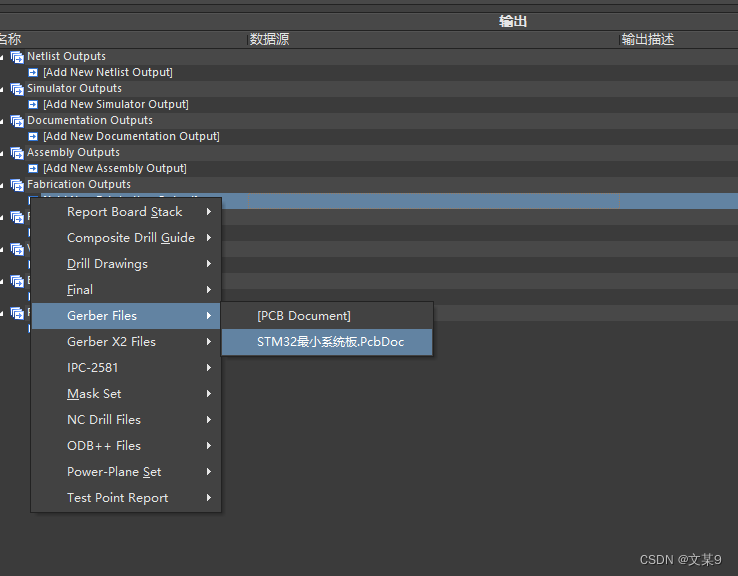Collapse the Assembly Outputs group

2,153
